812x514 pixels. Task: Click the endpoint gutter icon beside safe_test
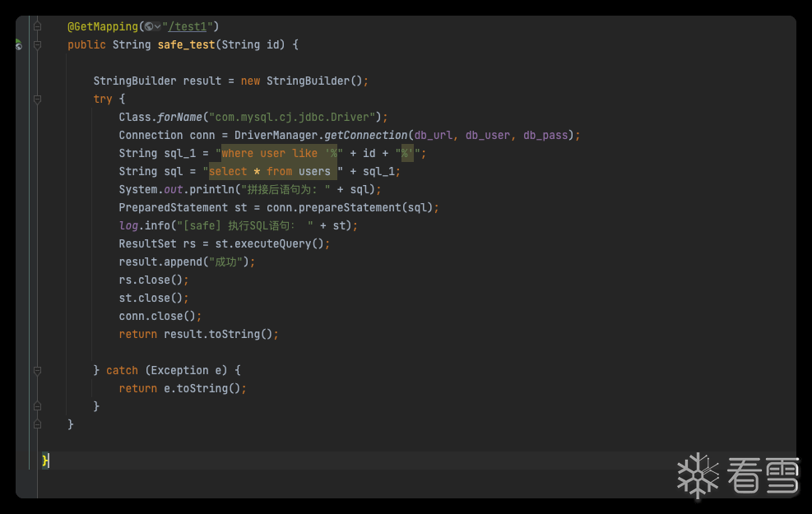click(18, 45)
